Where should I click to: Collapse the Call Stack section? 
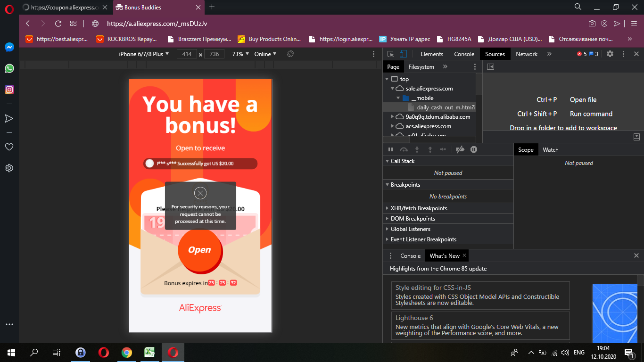448,161
